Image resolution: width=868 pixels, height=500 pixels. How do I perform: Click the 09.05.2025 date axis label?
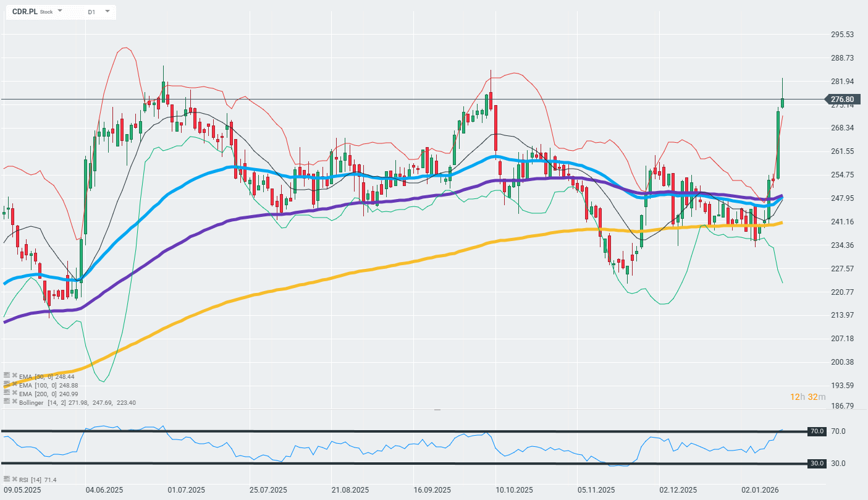tap(22, 490)
